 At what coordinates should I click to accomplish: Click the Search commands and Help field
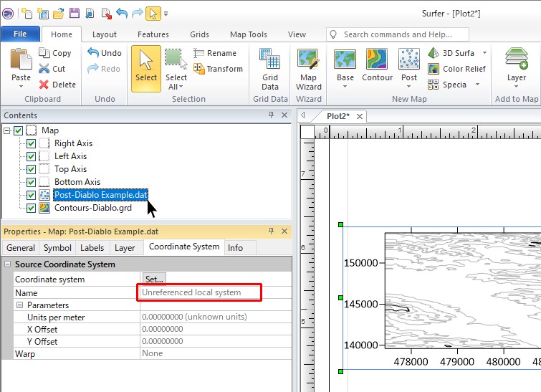[x=398, y=34]
